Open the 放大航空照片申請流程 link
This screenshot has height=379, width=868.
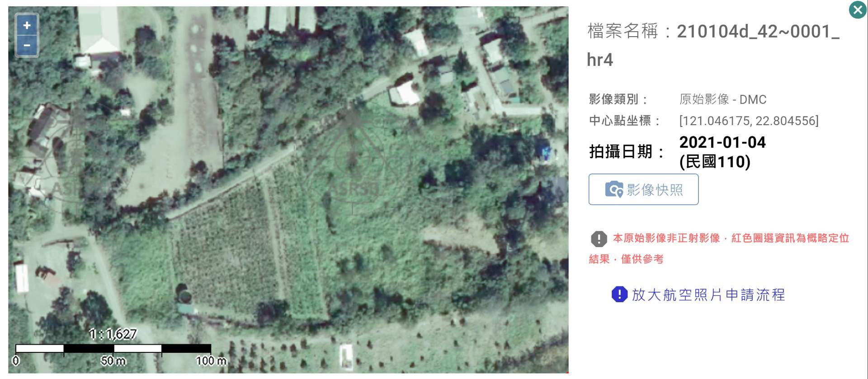click(x=708, y=295)
